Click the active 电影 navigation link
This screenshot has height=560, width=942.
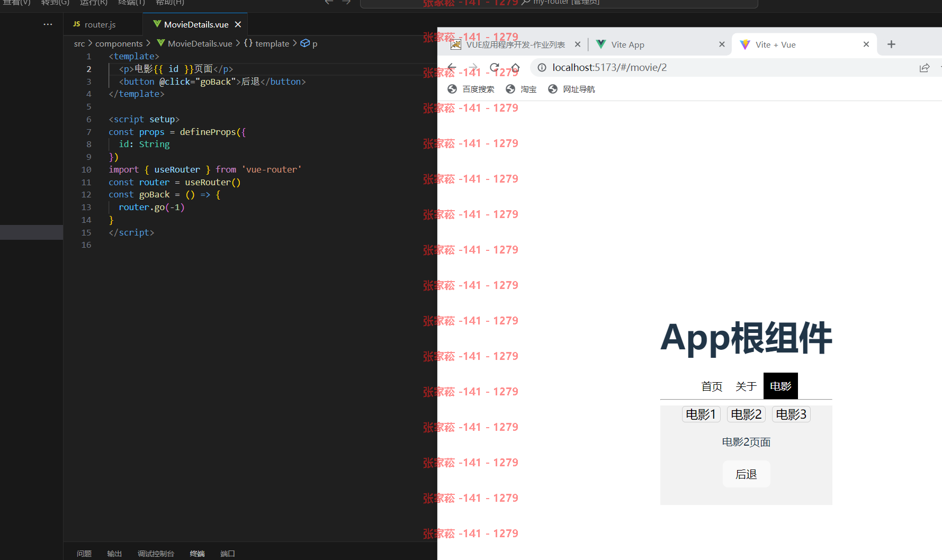click(780, 386)
